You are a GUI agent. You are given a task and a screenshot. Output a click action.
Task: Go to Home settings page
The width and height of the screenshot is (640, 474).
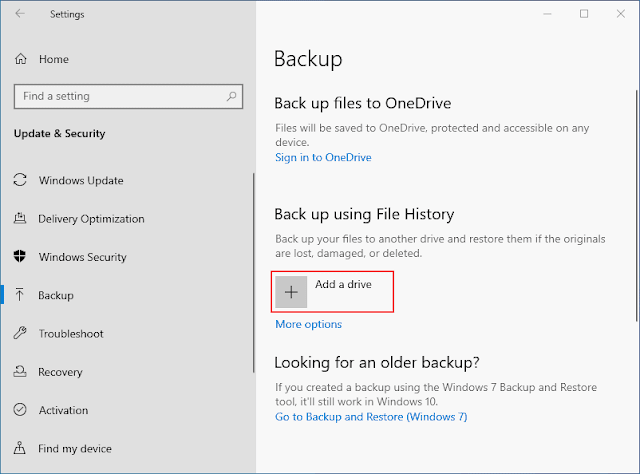tap(54, 59)
